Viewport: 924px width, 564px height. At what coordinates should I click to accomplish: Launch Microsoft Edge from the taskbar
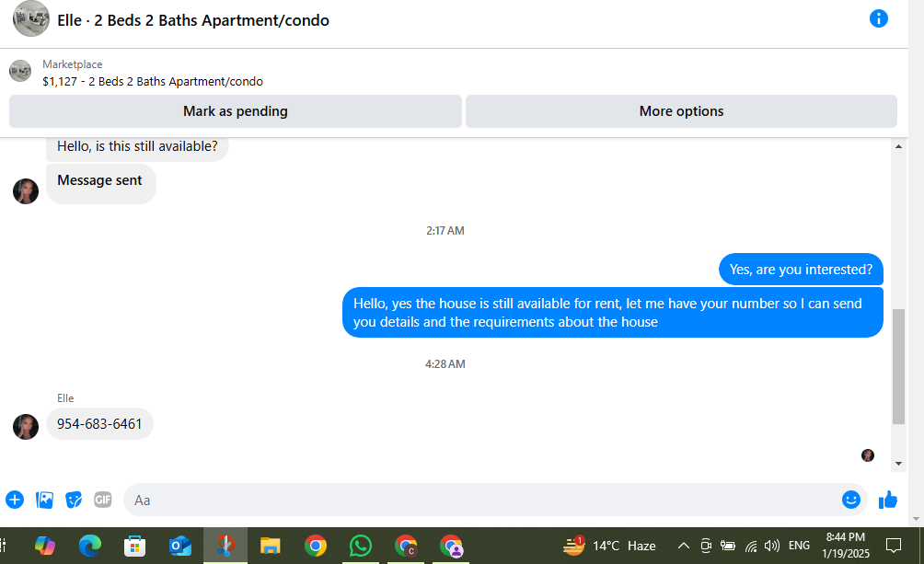tap(89, 546)
